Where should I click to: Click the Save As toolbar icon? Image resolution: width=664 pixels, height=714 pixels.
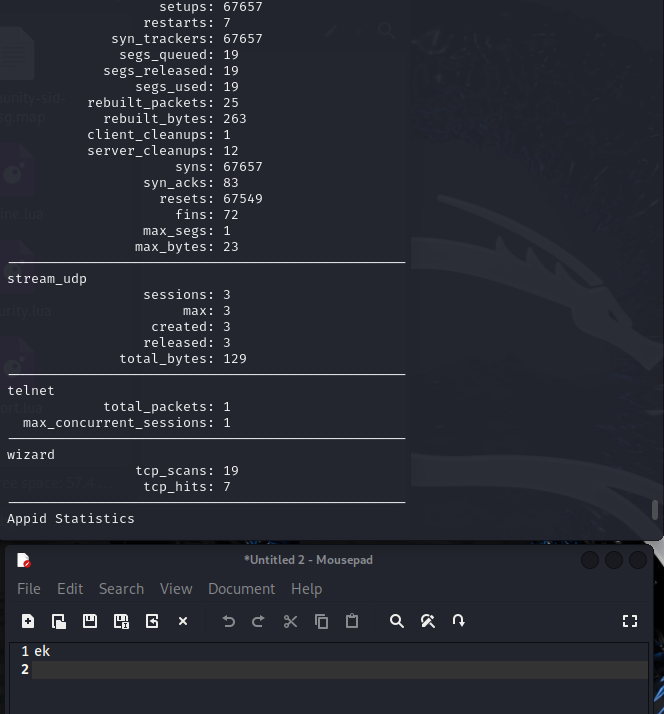(121, 621)
